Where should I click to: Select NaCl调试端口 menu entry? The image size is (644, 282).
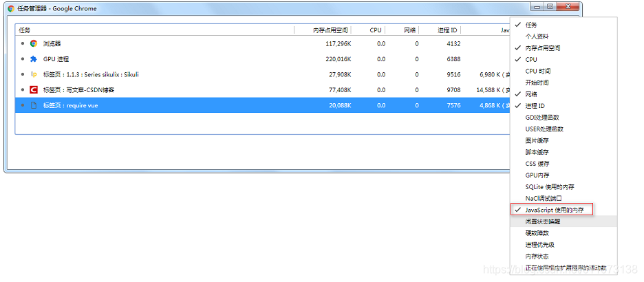563,198
